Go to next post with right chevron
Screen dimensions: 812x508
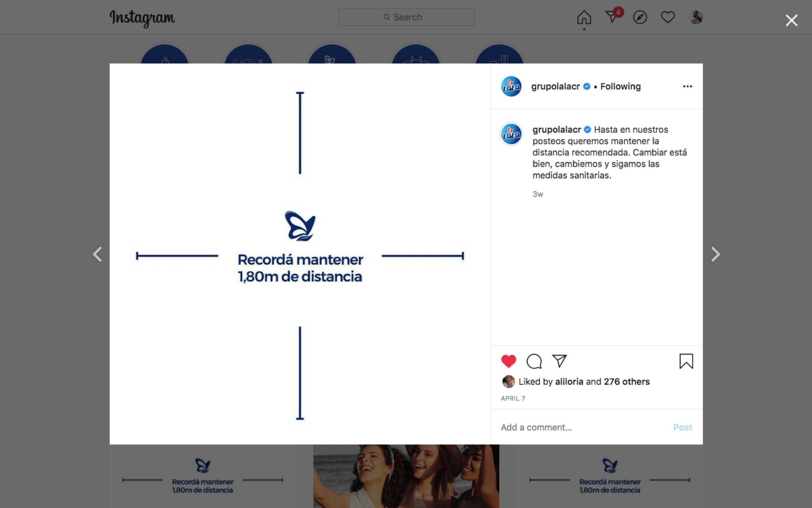coord(715,254)
